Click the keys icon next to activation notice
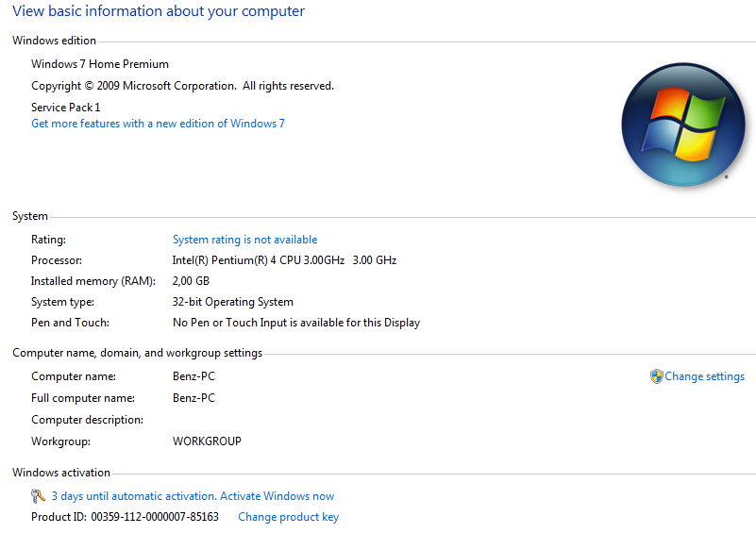The width and height of the screenshot is (756, 533). (38, 496)
